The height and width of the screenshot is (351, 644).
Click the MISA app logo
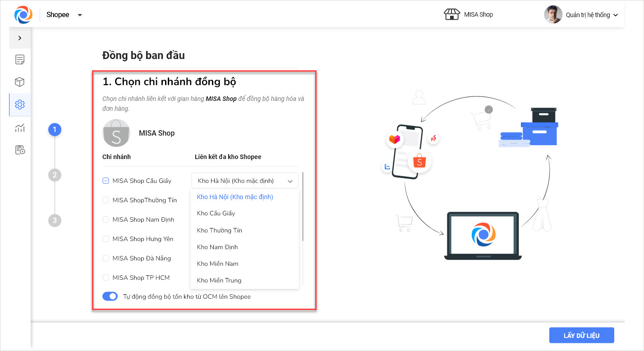23,15
